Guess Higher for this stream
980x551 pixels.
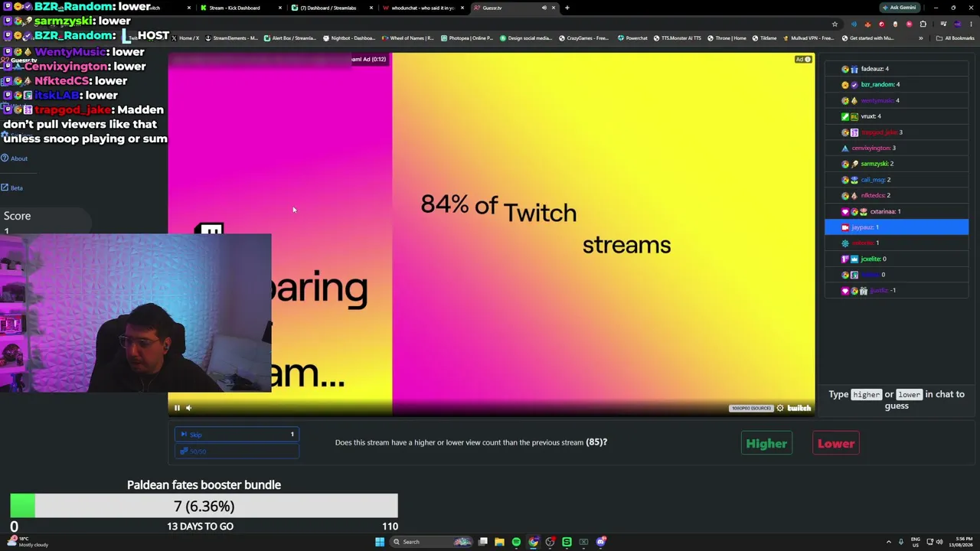766,444
